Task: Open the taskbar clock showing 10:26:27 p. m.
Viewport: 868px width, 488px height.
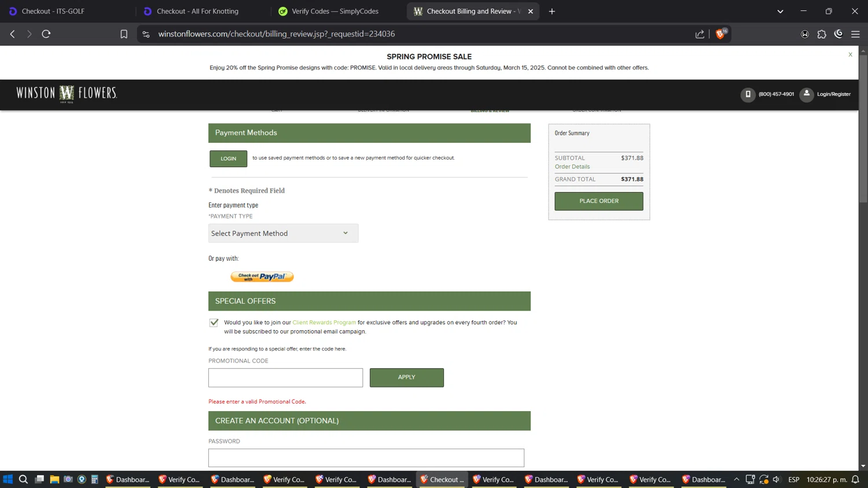Action: [827, 479]
